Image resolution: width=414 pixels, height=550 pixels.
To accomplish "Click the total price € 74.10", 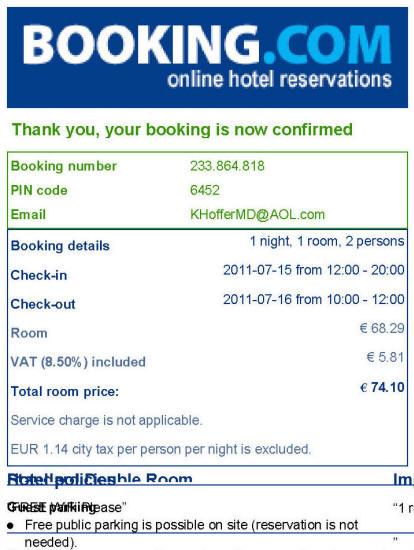I will click(382, 387).
